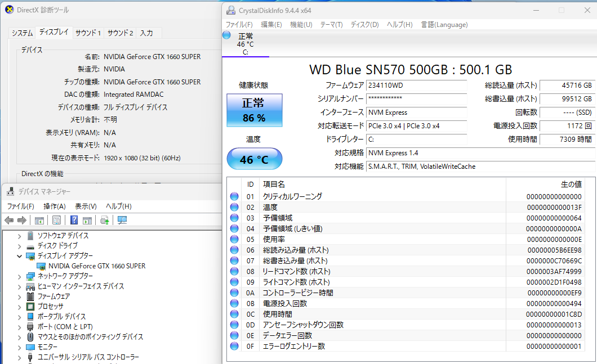Expand プロセッサ node
This screenshot has height=364, width=597.
pyautogui.click(x=19, y=307)
